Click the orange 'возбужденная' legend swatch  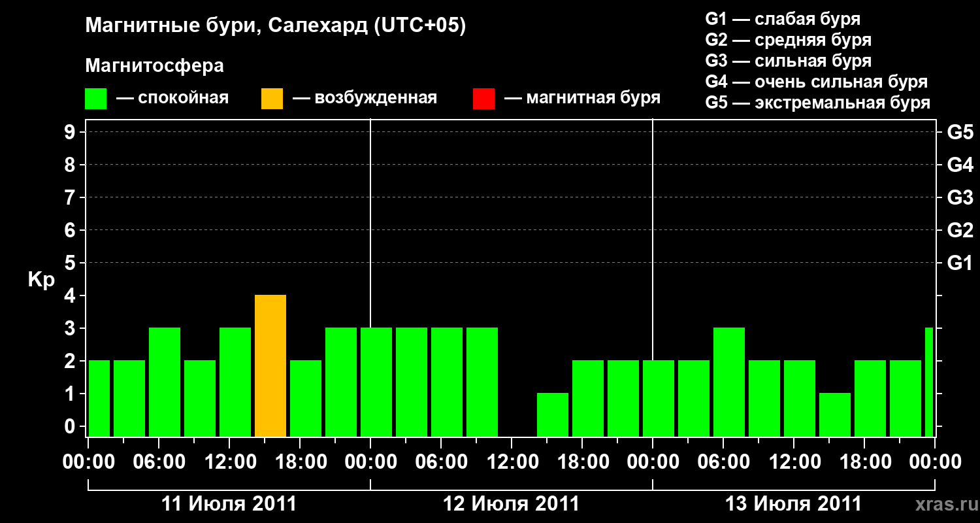pyautogui.click(x=272, y=99)
